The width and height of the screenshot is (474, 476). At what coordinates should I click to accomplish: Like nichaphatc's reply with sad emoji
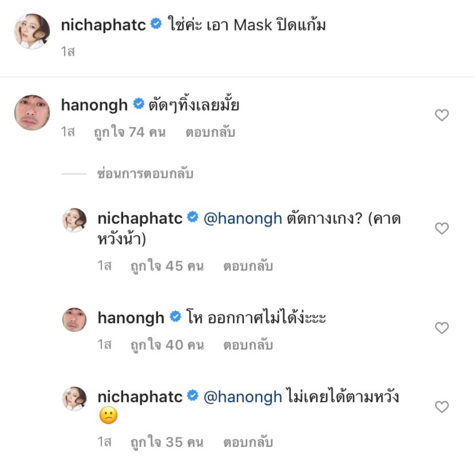pyautogui.click(x=441, y=407)
